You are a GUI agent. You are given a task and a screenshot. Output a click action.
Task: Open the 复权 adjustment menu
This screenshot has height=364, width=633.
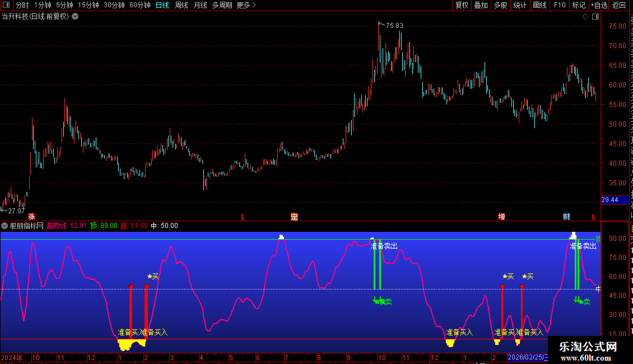(x=462, y=5)
